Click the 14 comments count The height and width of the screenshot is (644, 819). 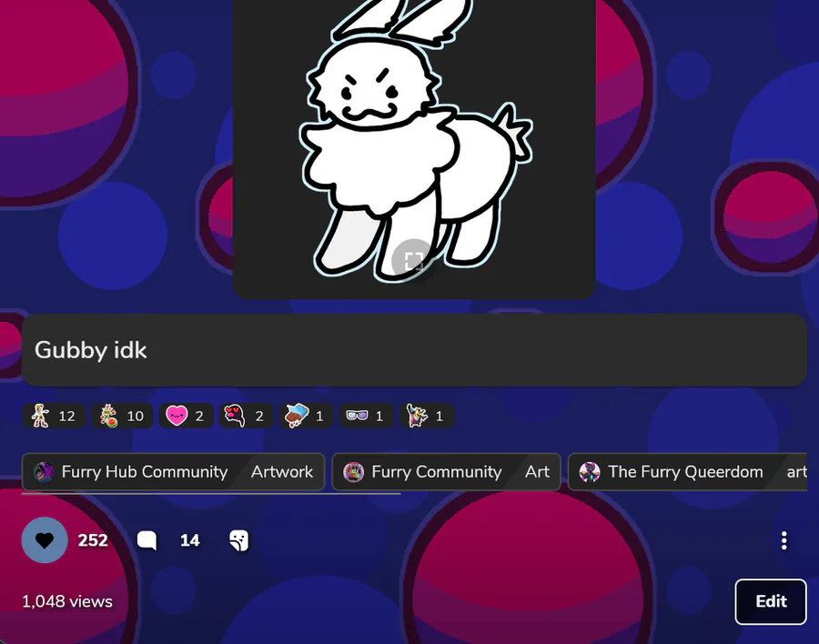pos(189,540)
